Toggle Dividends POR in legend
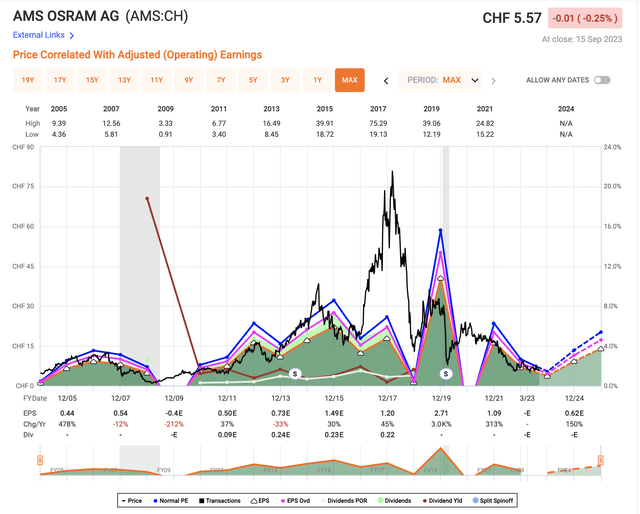The height and width of the screenshot is (514, 640). coord(344,501)
